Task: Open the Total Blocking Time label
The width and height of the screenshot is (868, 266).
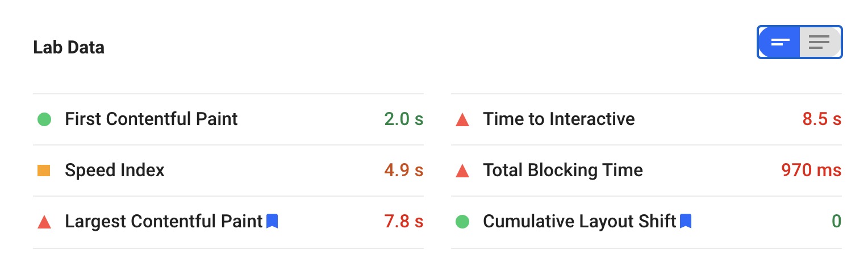Action: click(x=563, y=171)
